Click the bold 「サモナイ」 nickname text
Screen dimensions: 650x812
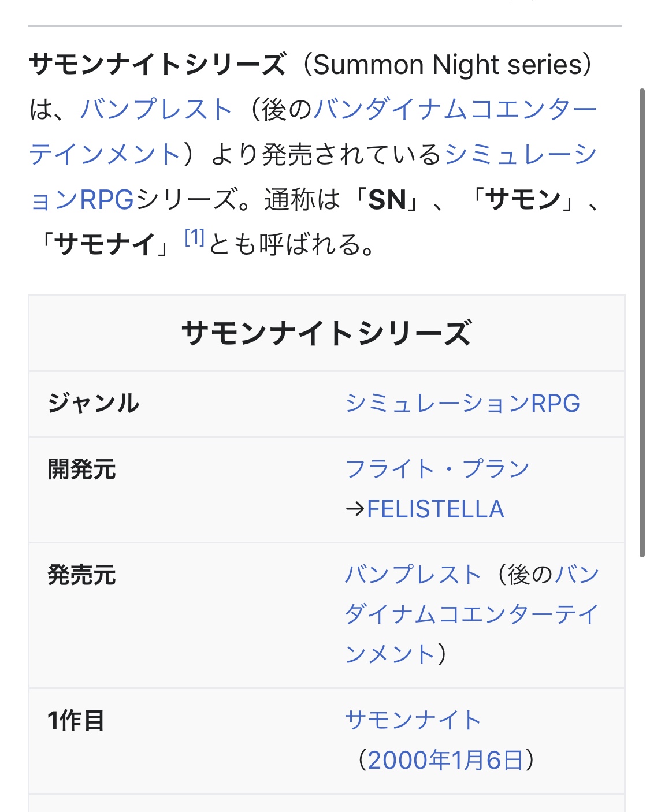click(x=105, y=244)
